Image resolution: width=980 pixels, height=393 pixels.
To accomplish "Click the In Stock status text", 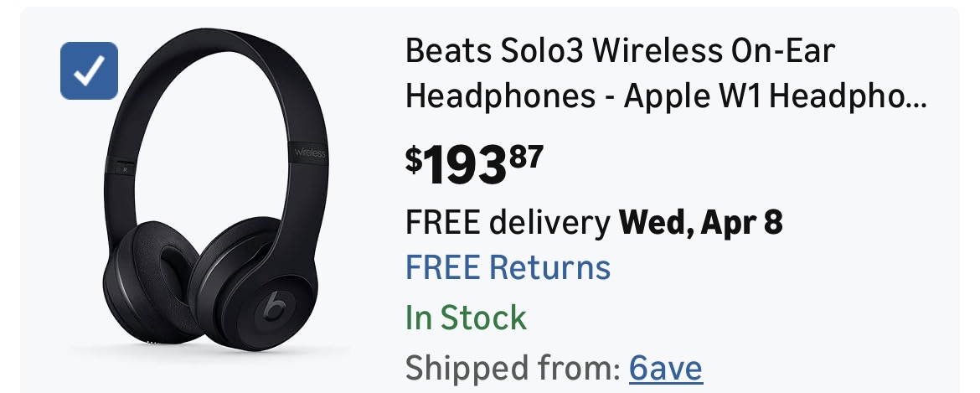I will coord(466,318).
